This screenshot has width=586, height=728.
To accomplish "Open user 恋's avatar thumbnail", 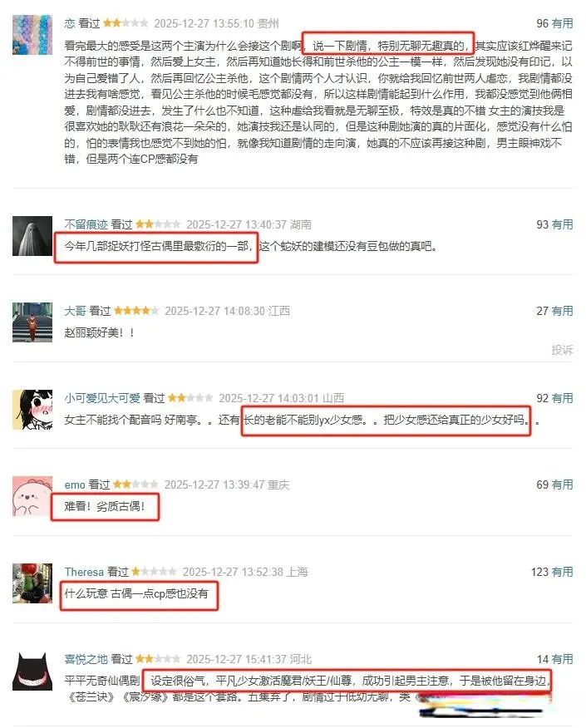I will tap(32, 35).
